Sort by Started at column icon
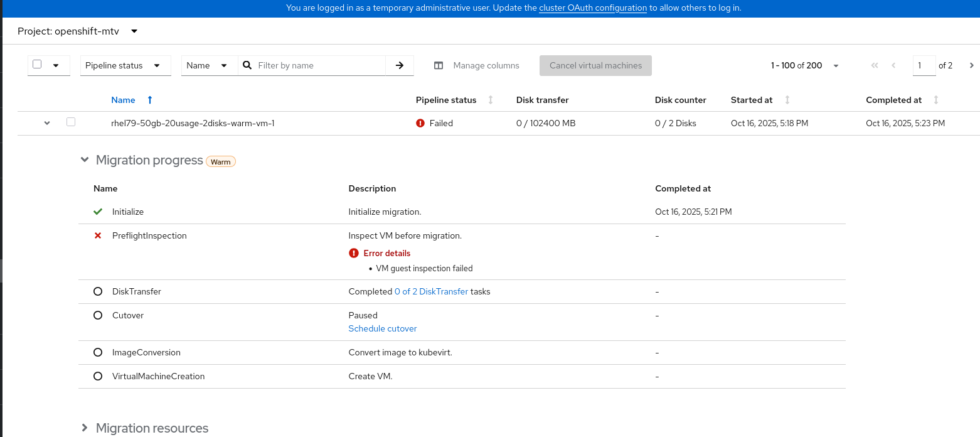The width and height of the screenshot is (980, 437). point(787,100)
